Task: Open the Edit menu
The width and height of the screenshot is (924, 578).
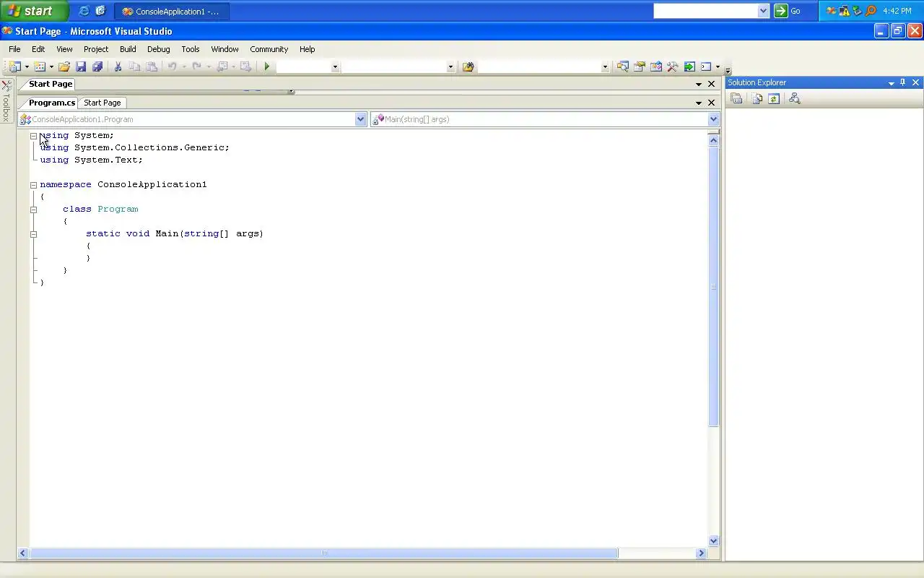Action: pyautogui.click(x=38, y=49)
